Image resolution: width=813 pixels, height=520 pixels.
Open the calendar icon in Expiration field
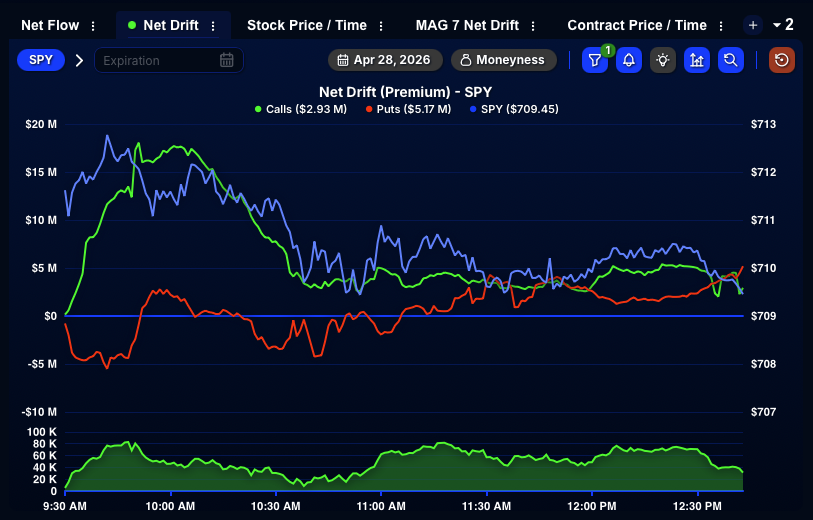227,60
